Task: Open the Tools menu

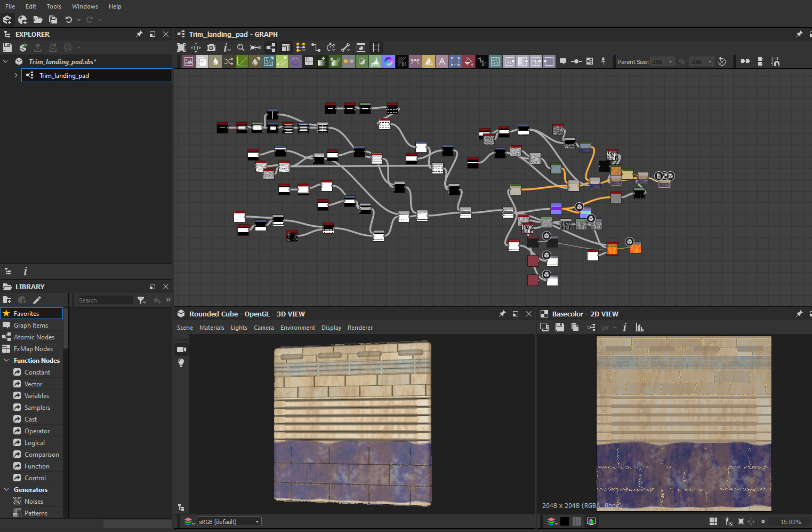Action: click(x=54, y=6)
